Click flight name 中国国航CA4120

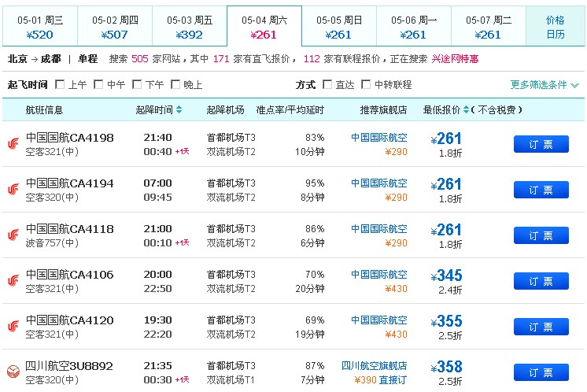coord(69,320)
